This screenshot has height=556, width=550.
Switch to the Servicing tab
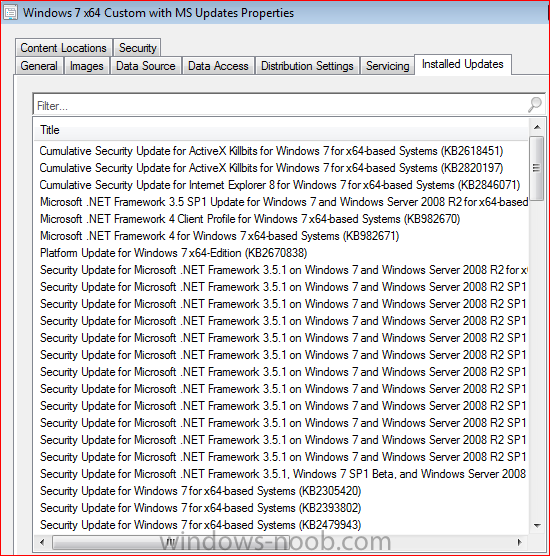pyautogui.click(x=388, y=66)
